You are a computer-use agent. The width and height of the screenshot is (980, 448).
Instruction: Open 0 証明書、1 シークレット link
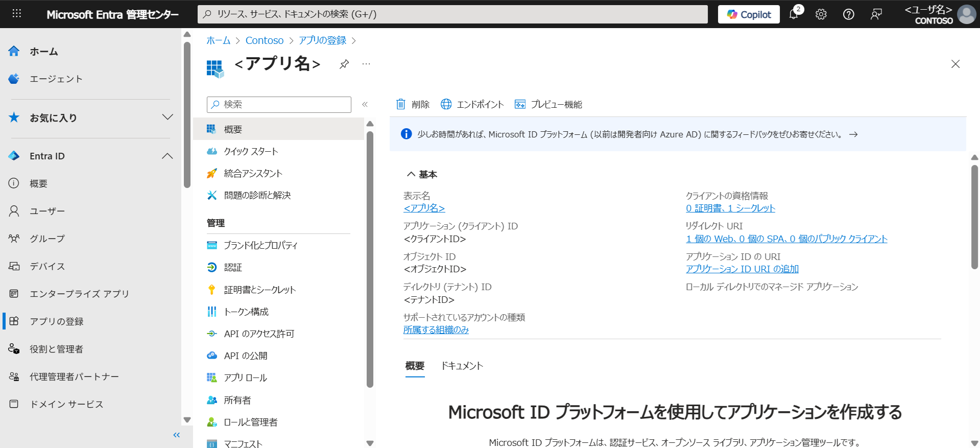click(x=730, y=208)
